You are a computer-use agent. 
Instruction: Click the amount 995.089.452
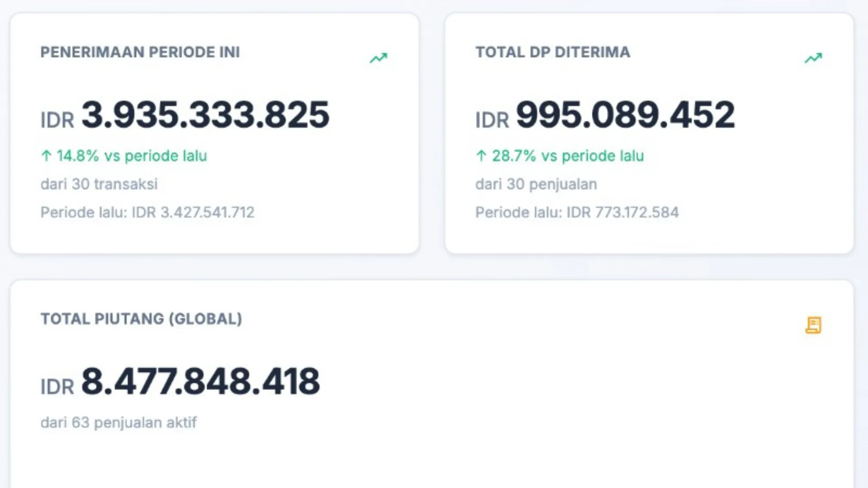625,115
